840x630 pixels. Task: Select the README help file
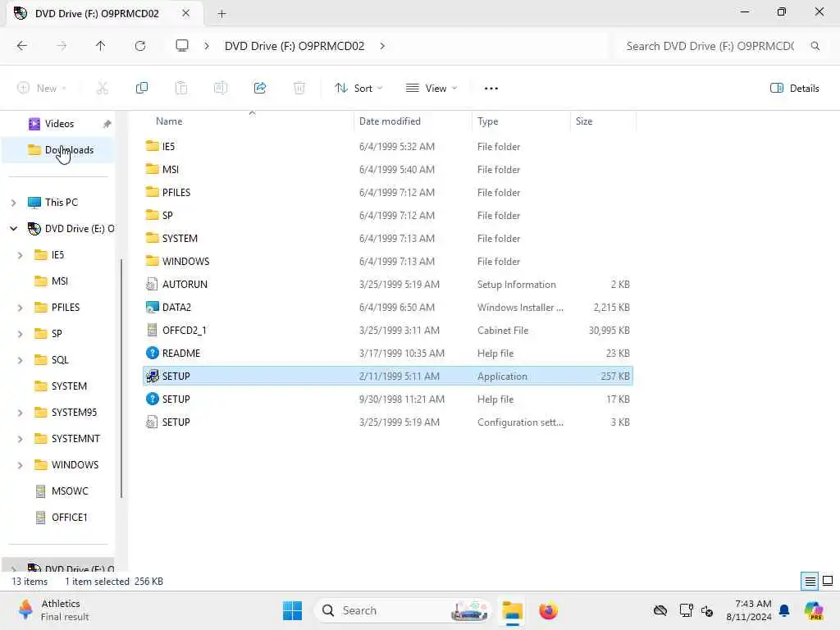[x=388, y=353]
